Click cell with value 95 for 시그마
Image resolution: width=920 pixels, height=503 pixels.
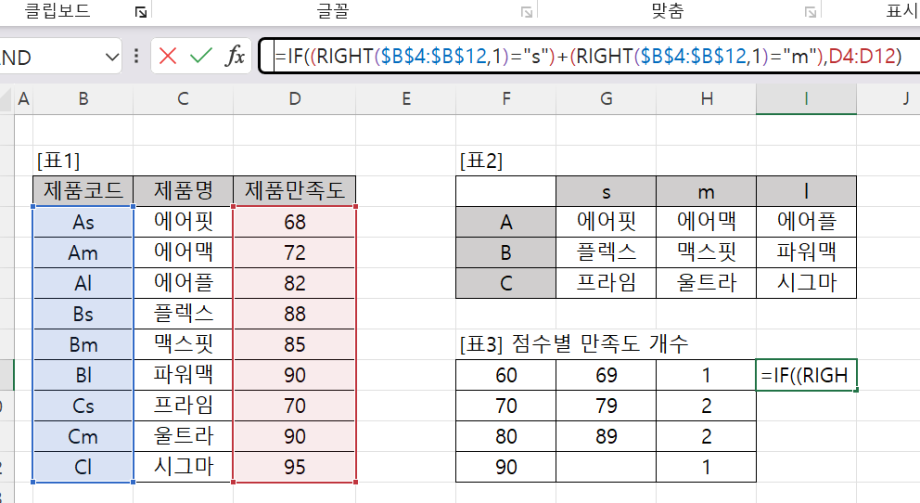pyautogui.click(x=294, y=466)
